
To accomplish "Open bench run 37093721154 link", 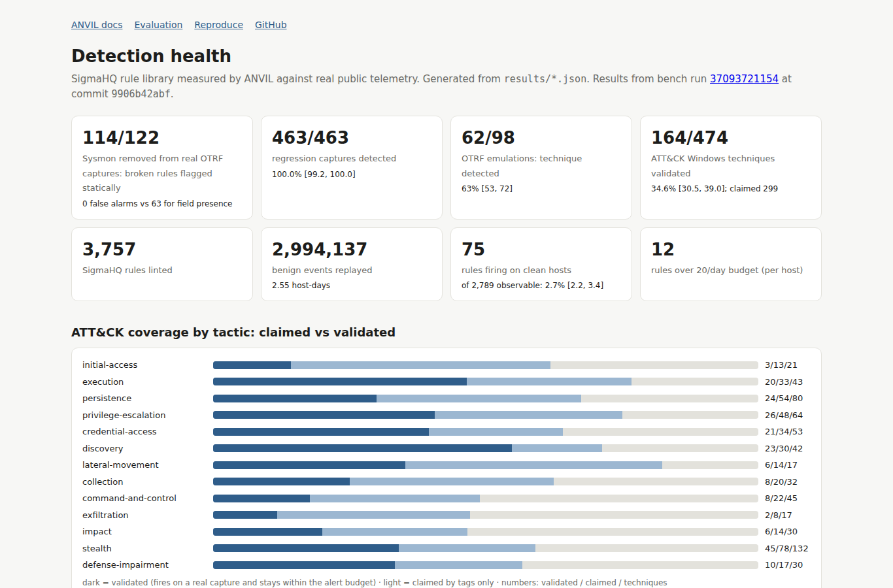I will coord(744,78).
